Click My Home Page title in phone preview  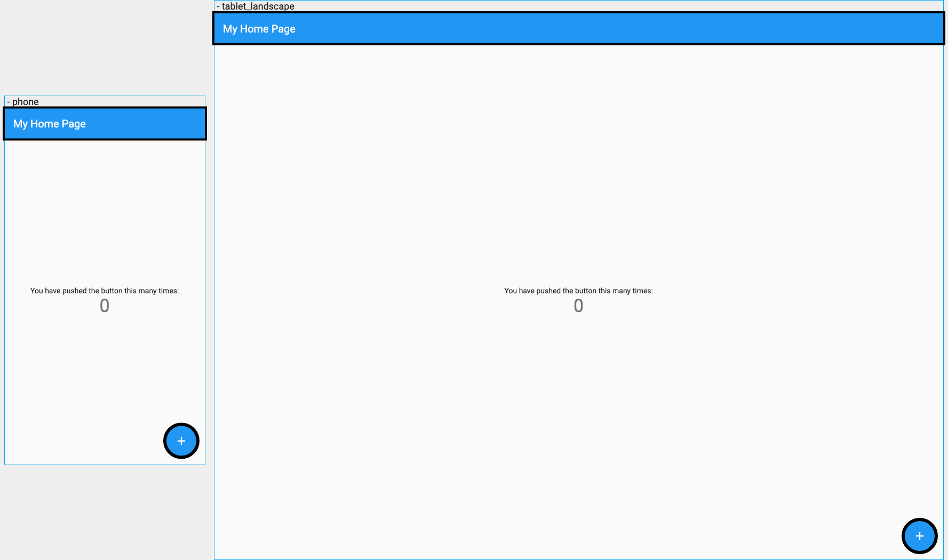click(x=50, y=124)
